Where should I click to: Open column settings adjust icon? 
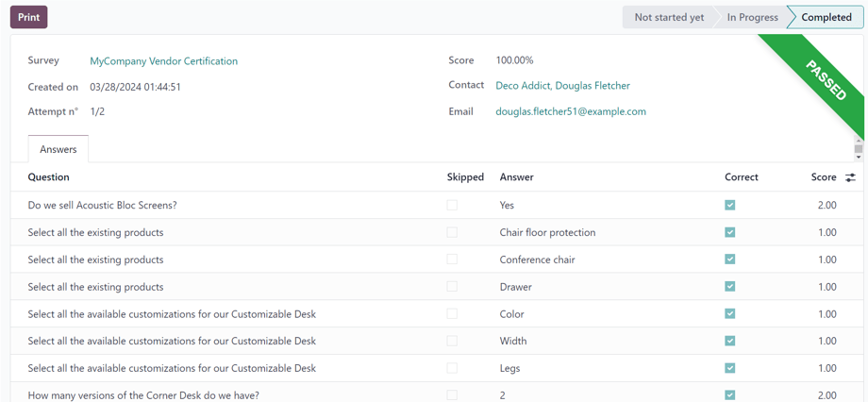tap(850, 177)
